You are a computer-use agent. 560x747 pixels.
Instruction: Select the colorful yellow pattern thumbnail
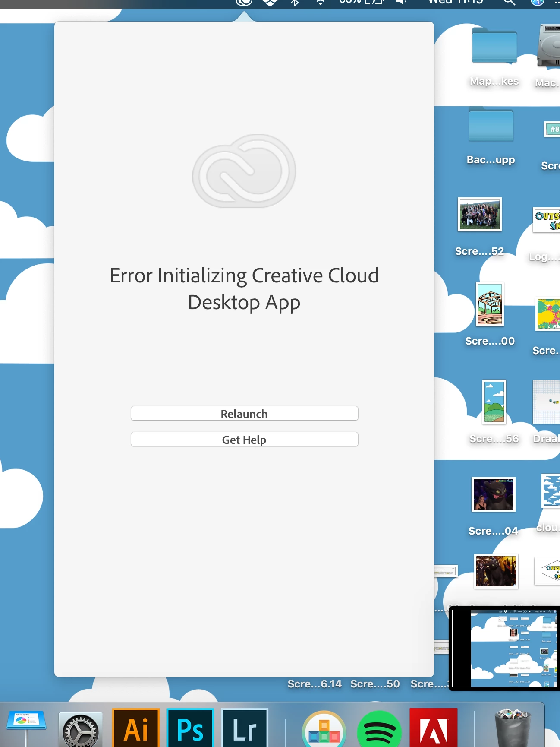(548, 314)
